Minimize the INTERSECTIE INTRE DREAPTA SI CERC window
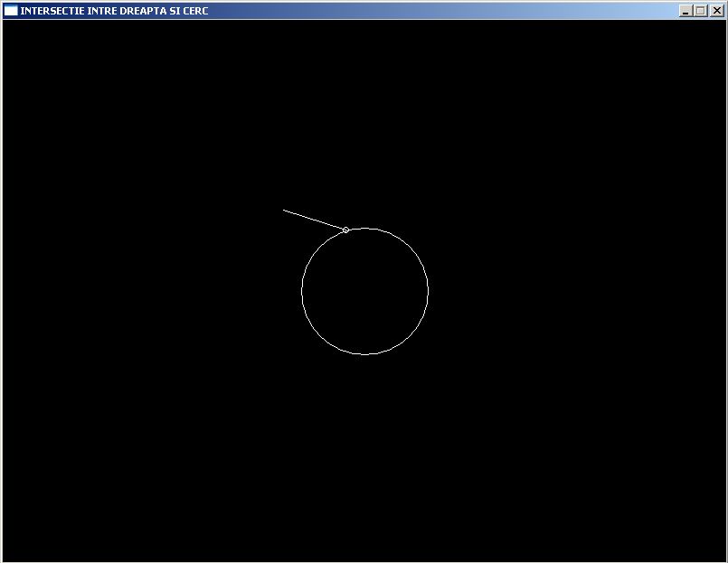The width and height of the screenshot is (728, 563). point(685,11)
